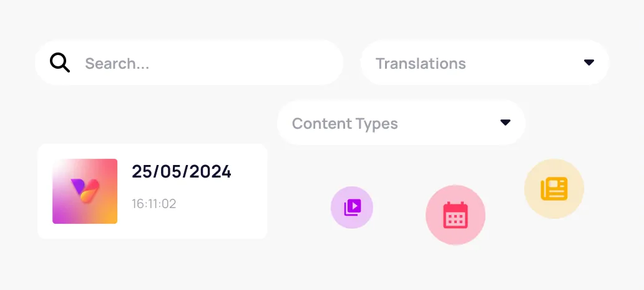Click blank area right of Search... placeholder

pos(246,63)
